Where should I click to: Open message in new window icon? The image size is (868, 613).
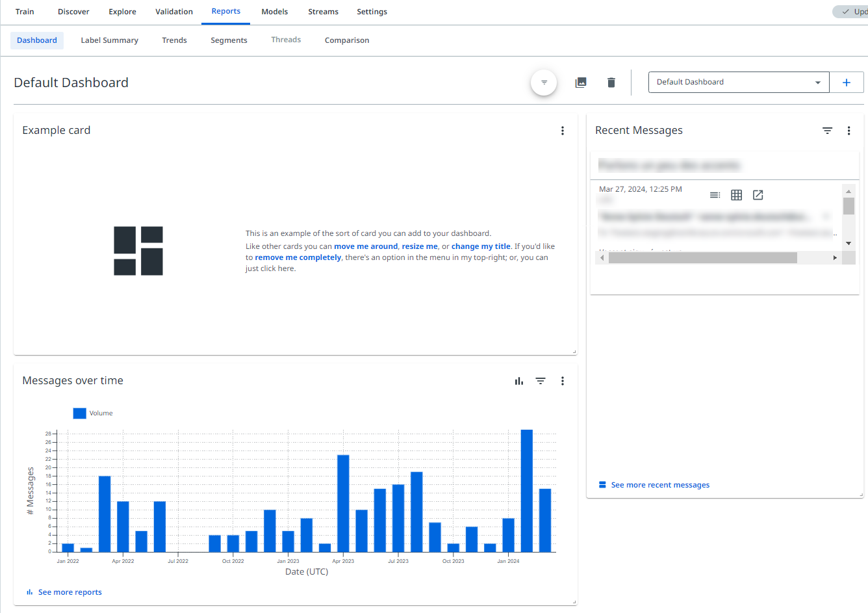[758, 195]
